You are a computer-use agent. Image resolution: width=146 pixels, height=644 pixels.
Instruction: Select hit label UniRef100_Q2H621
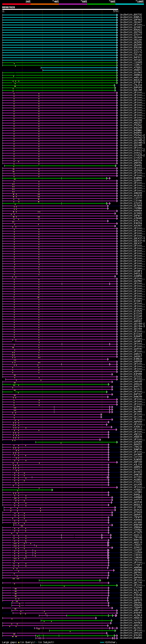131,548
